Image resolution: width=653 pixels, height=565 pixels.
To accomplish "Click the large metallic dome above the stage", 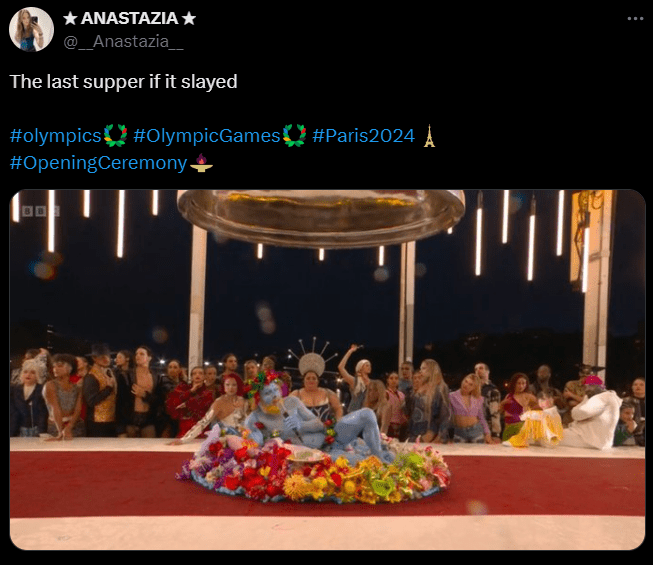I will pos(321,217).
